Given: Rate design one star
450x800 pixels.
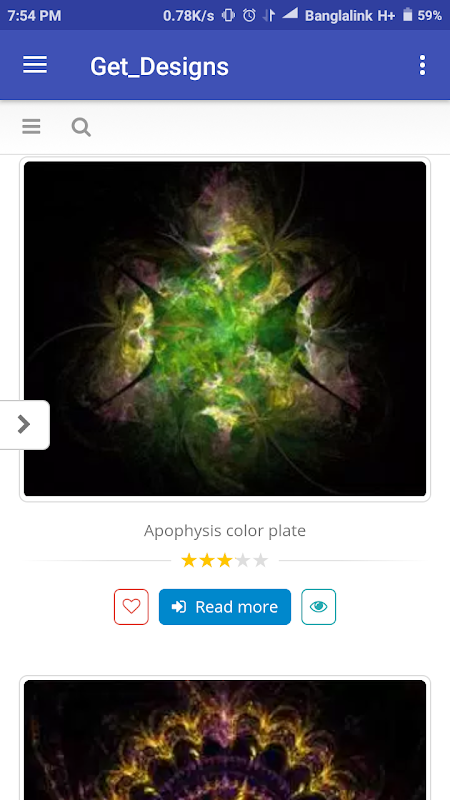Looking at the screenshot, I should (189, 561).
